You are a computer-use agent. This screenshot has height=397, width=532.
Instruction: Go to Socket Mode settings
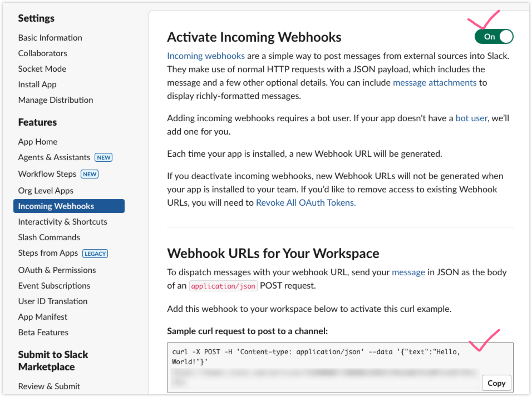(42, 69)
